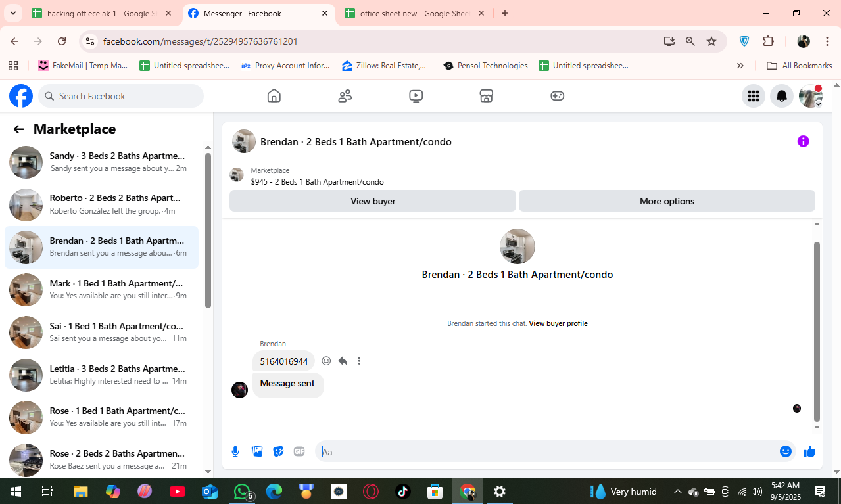The width and height of the screenshot is (841, 504).
Task: Open the Zillow: Real Estate bookmark
Action: pos(384,66)
